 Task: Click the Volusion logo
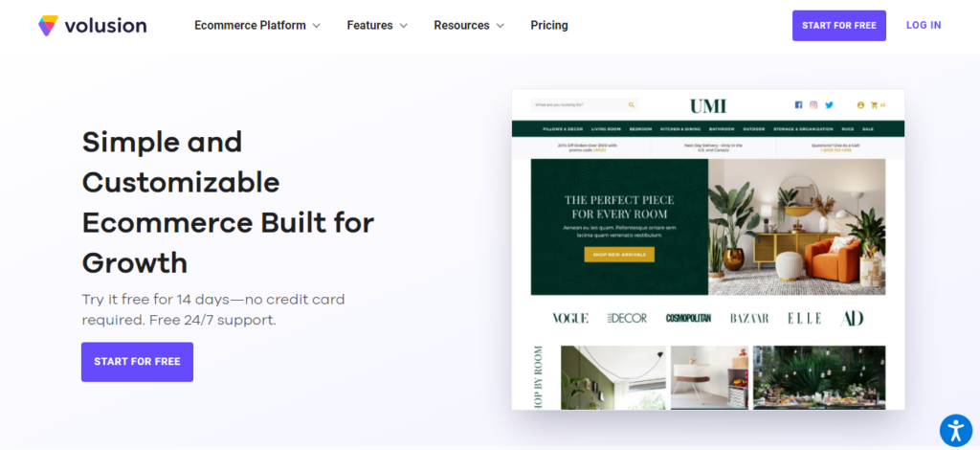pos(93,26)
